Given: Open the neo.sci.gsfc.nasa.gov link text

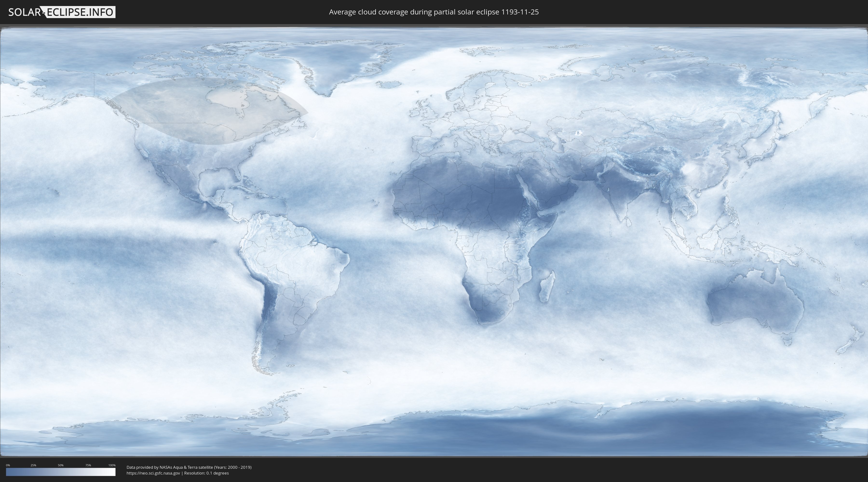Looking at the screenshot, I should (x=153, y=473).
